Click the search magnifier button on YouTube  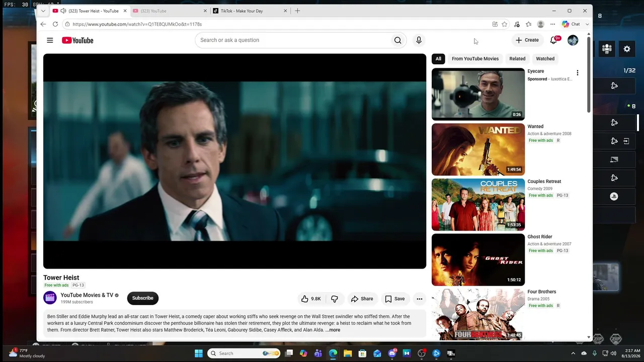(397, 40)
